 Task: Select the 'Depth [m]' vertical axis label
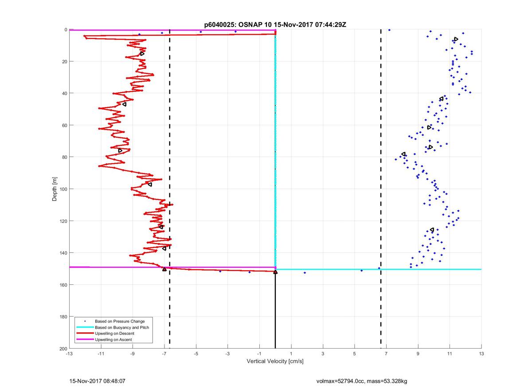(x=55, y=189)
